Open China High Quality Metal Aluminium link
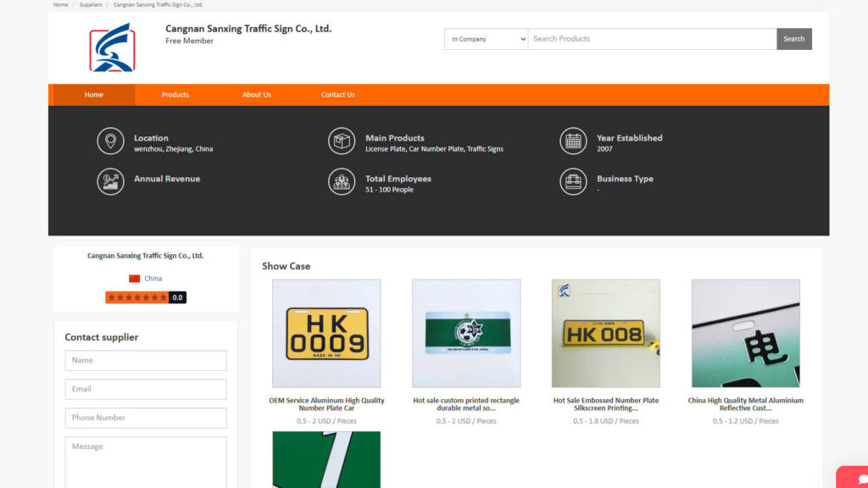868x488 pixels. tap(746, 404)
